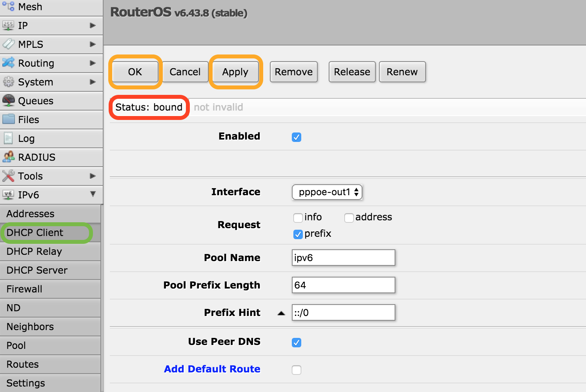Screen dimensions: 586x392
Task: Open IPv6 Settings submenu item
Action: click(50, 383)
